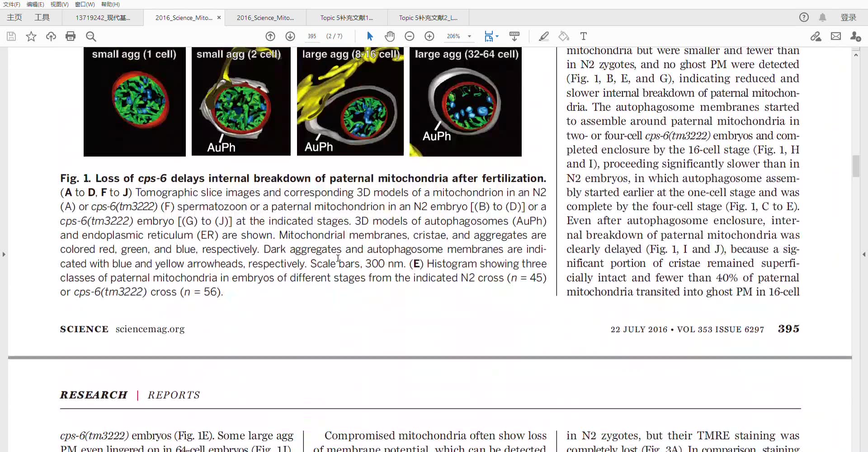Click the Save file icon

(x=11, y=36)
